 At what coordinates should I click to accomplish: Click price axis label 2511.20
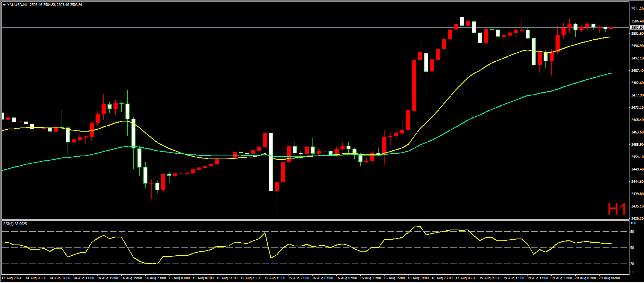[x=637, y=9]
